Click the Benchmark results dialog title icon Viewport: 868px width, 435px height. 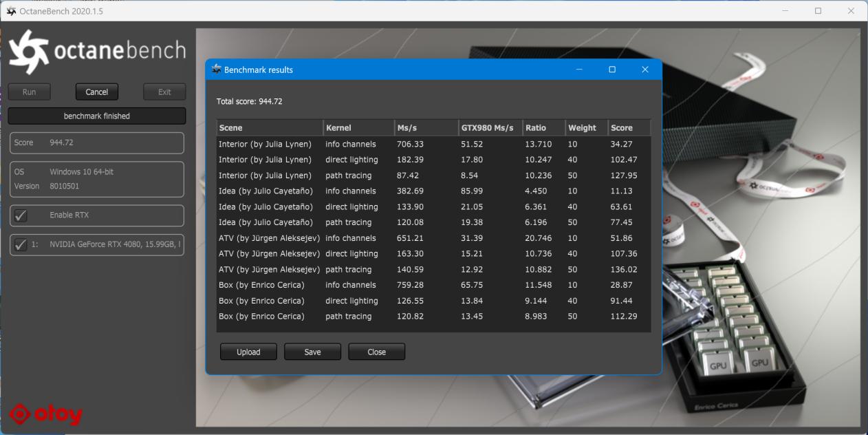(x=217, y=70)
